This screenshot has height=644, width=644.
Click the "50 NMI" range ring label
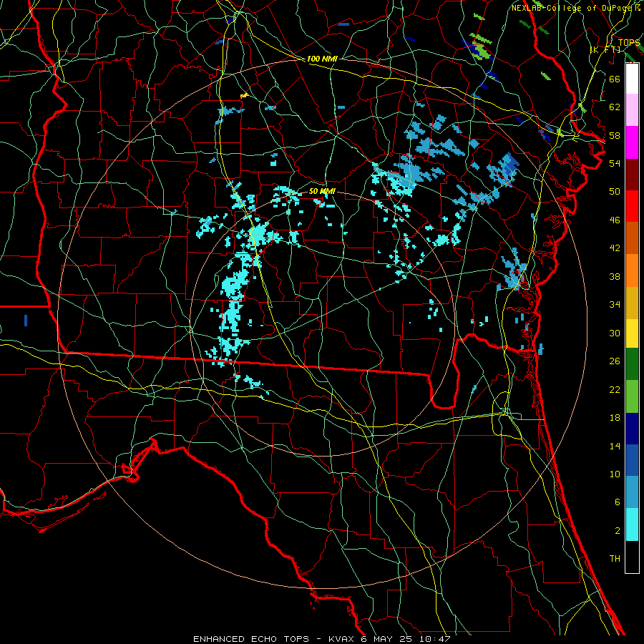(322, 191)
